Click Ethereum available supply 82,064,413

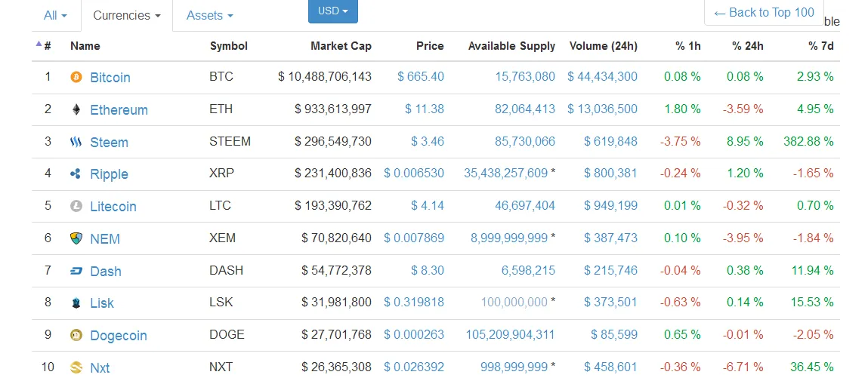(525, 109)
